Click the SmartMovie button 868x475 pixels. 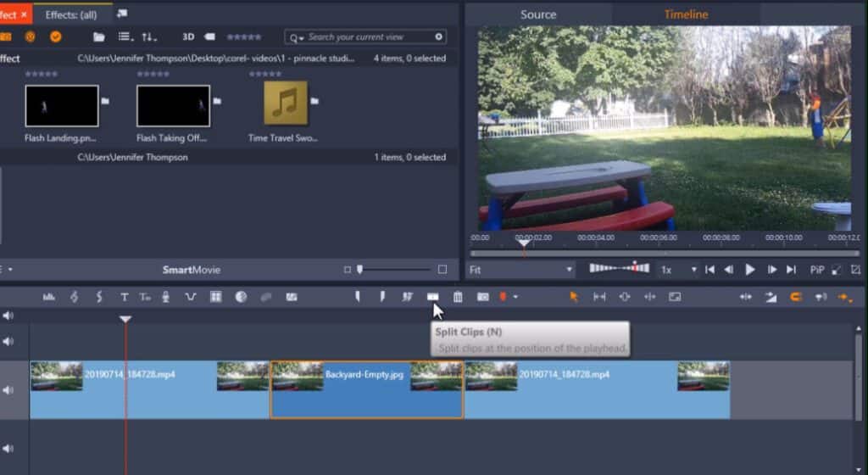191,270
